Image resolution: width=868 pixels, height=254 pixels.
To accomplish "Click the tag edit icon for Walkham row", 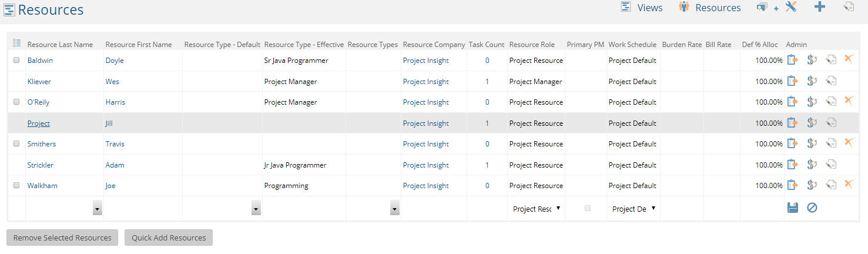I will tap(831, 185).
